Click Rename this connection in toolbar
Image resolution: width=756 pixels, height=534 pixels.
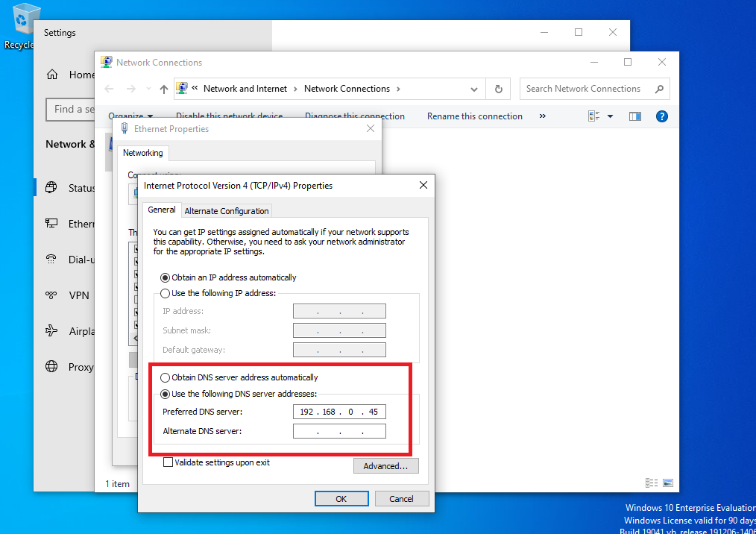point(474,116)
